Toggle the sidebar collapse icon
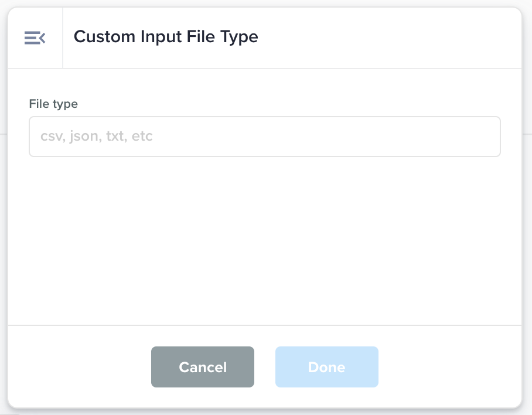Screen dimensions: 532x415 [35, 38]
